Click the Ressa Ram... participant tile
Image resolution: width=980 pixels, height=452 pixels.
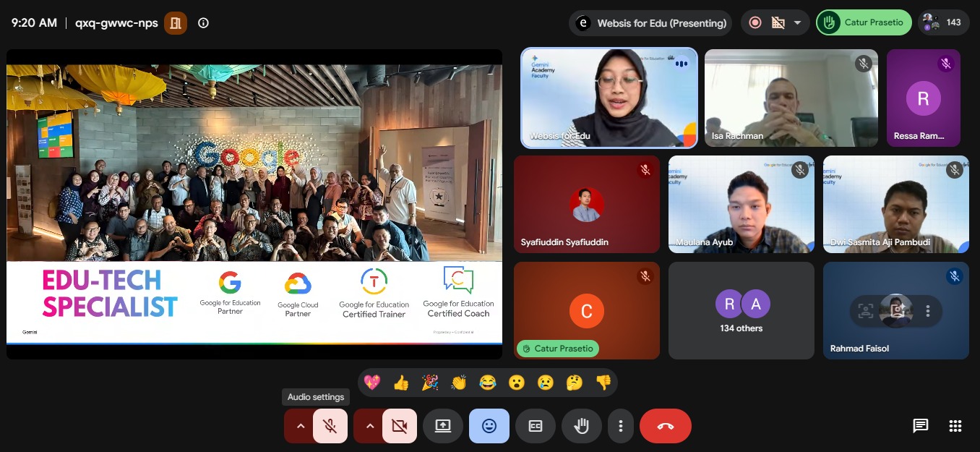click(924, 98)
